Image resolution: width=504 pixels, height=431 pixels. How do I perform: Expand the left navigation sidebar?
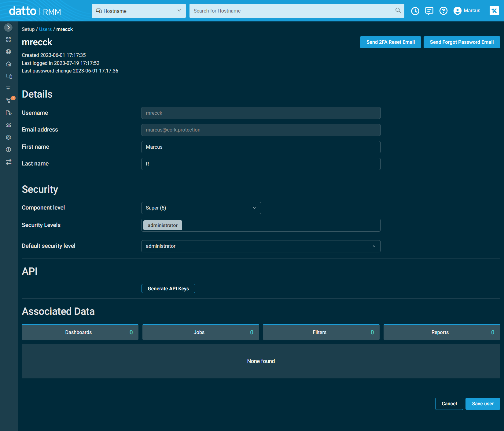(8, 28)
